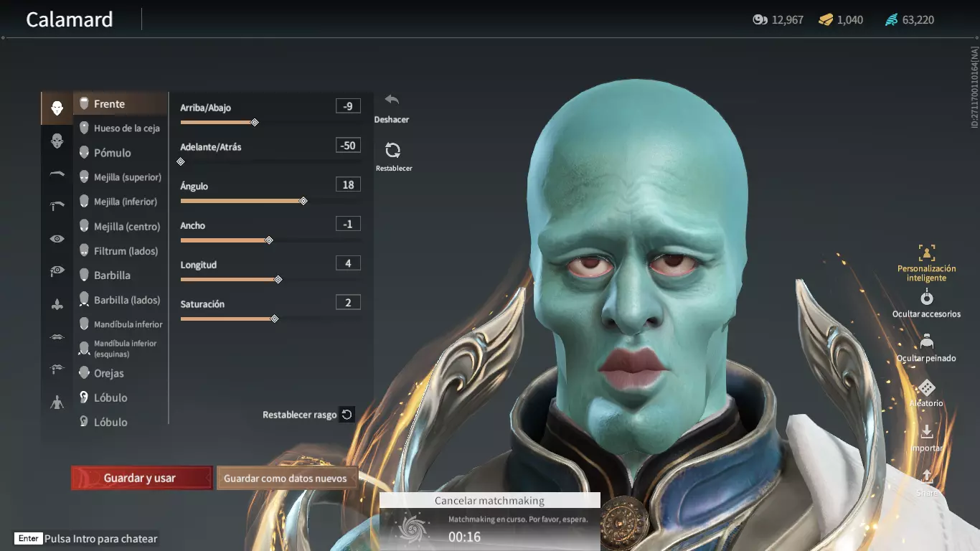Click the 'Matchmaking en curso' message
This screenshot has height=551, width=980.
click(x=518, y=519)
